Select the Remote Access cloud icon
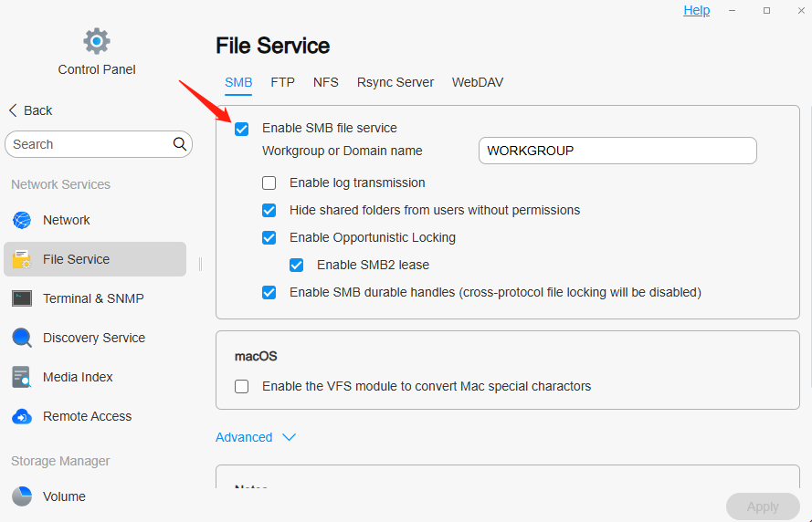This screenshot has height=522, width=812. point(22,416)
